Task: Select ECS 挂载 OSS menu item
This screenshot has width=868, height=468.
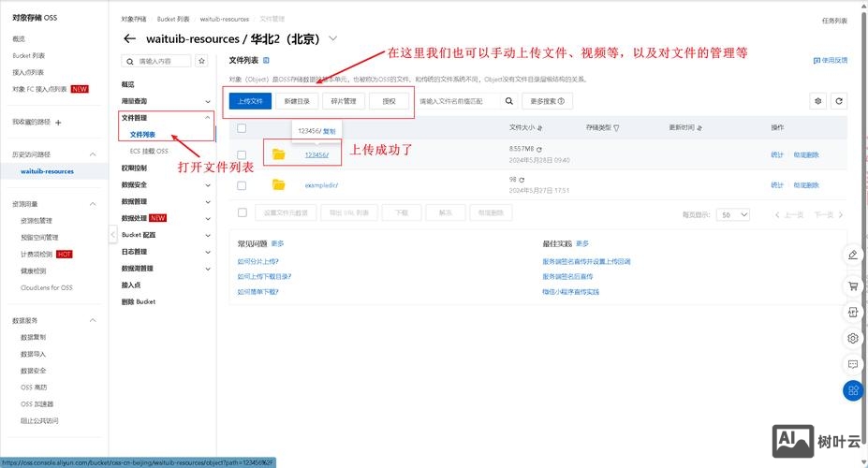Action: click(x=149, y=151)
